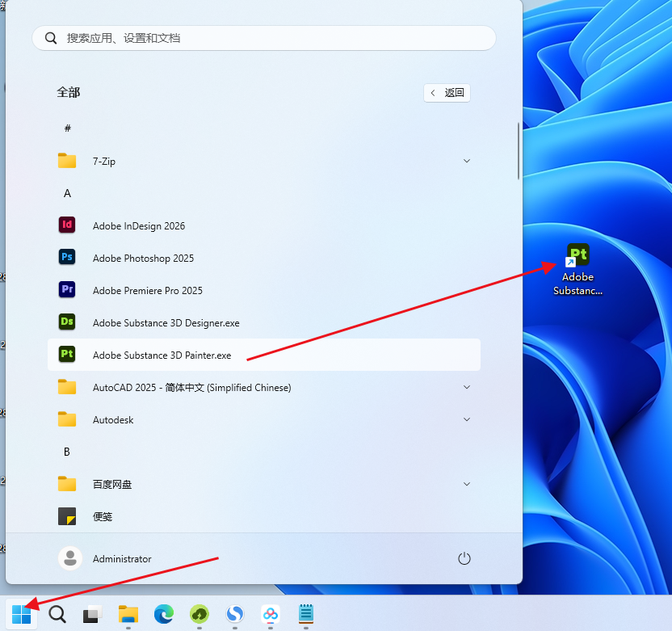672x631 pixels.
Task: Expand the AutoCAD 2025 folder chevron
Action: tap(467, 387)
